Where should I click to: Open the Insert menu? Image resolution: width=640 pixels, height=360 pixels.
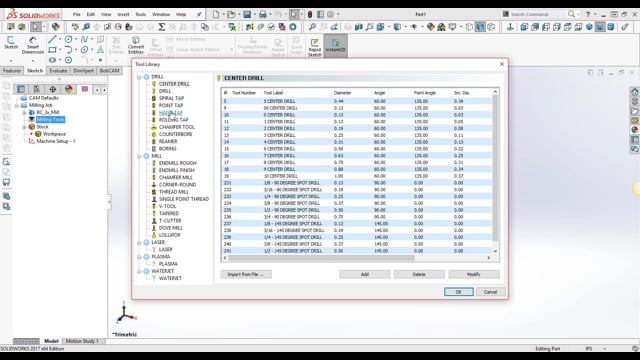pyautogui.click(x=123, y=14)
